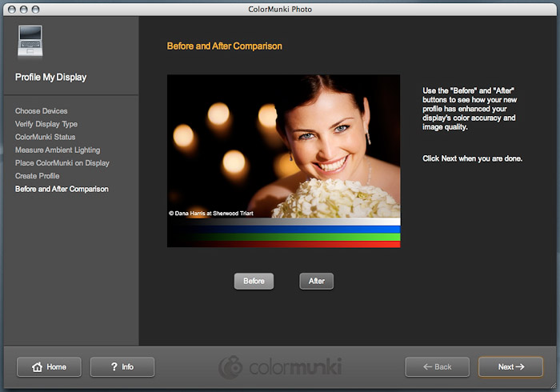Show the Before profile view
Screen dimensions: 560x392
click(254, 281)
